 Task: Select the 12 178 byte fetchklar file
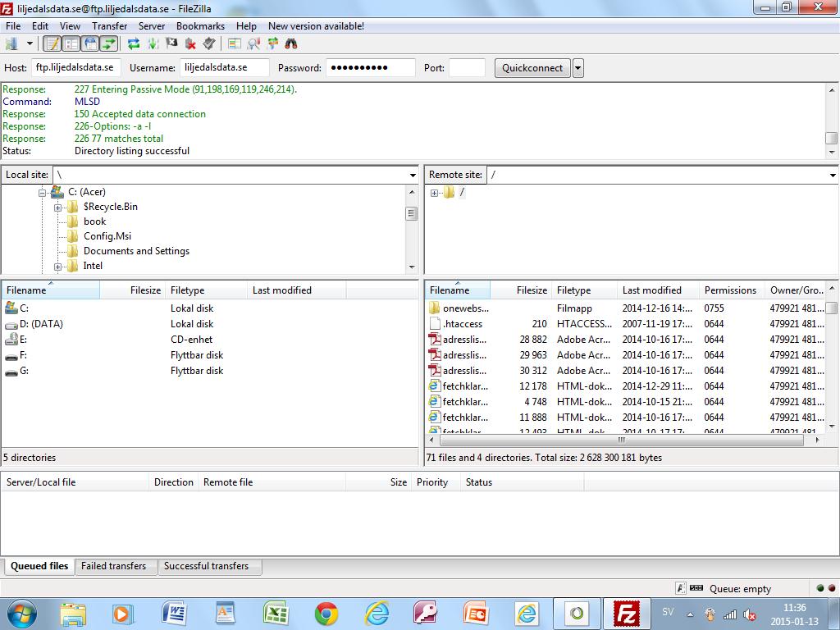pos(465,386)
